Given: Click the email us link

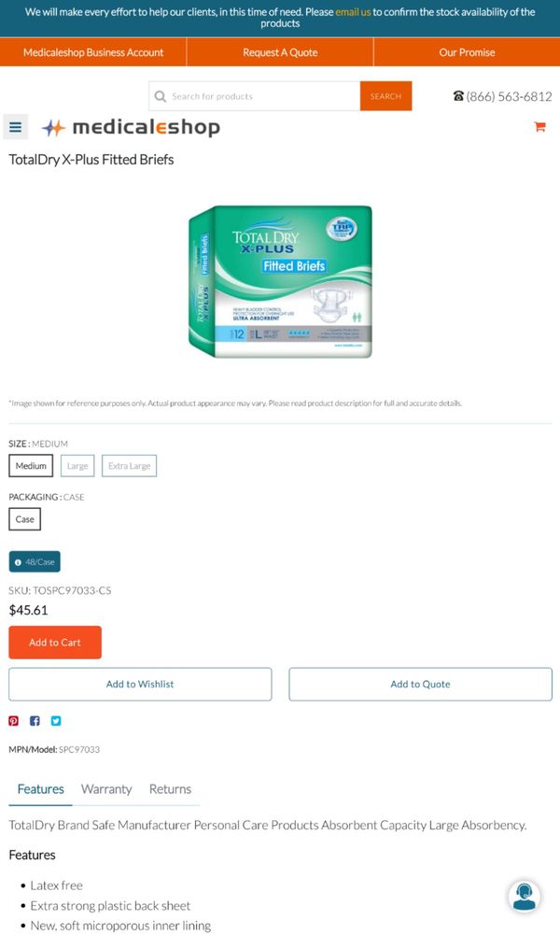Looking at the screenshot, I should click(353, 12).
